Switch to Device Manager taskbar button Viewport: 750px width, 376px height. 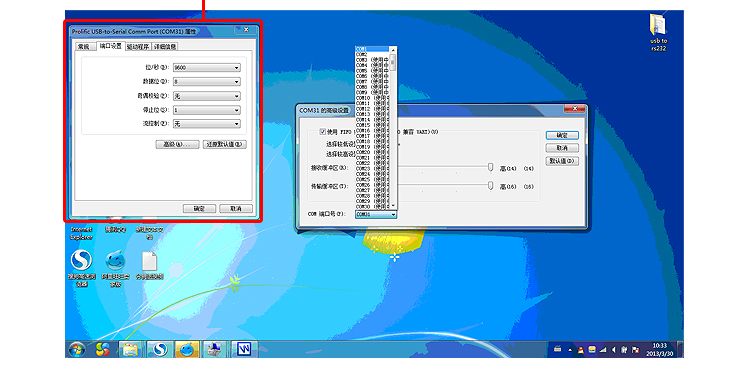[215, 349]
